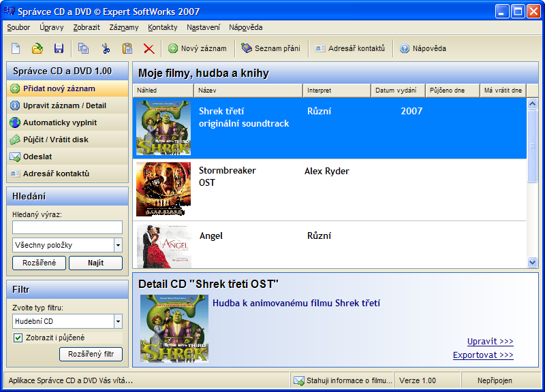Open the Nastavení menu
The width and height of the screenshot is (545, 392).
[x=203, y=27]
